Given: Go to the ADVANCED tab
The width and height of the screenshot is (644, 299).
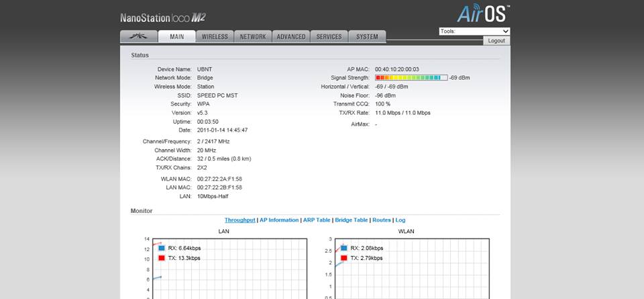Looking at the screenshot, I should click(x=290, y=36).
